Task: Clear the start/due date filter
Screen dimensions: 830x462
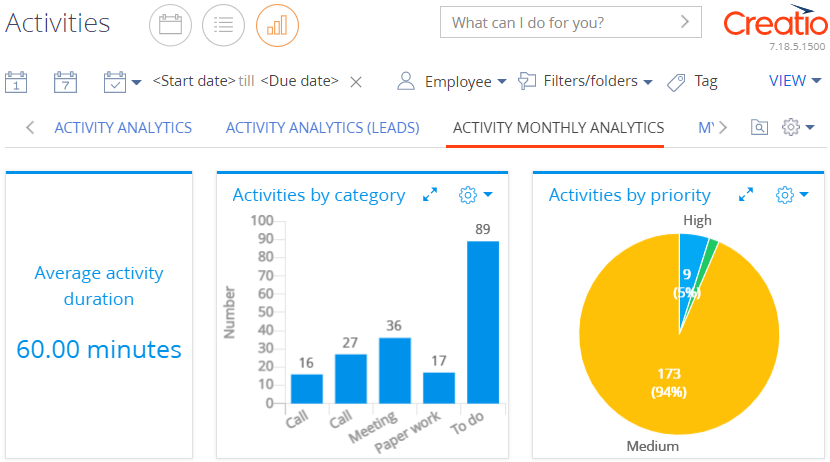Action: (356, 82)
